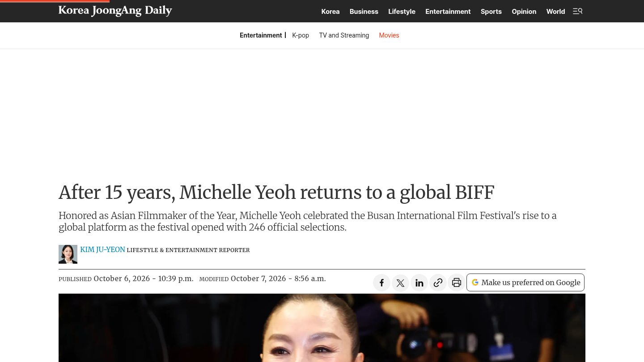Share article on LinkedIn

(x=419, y=282)
